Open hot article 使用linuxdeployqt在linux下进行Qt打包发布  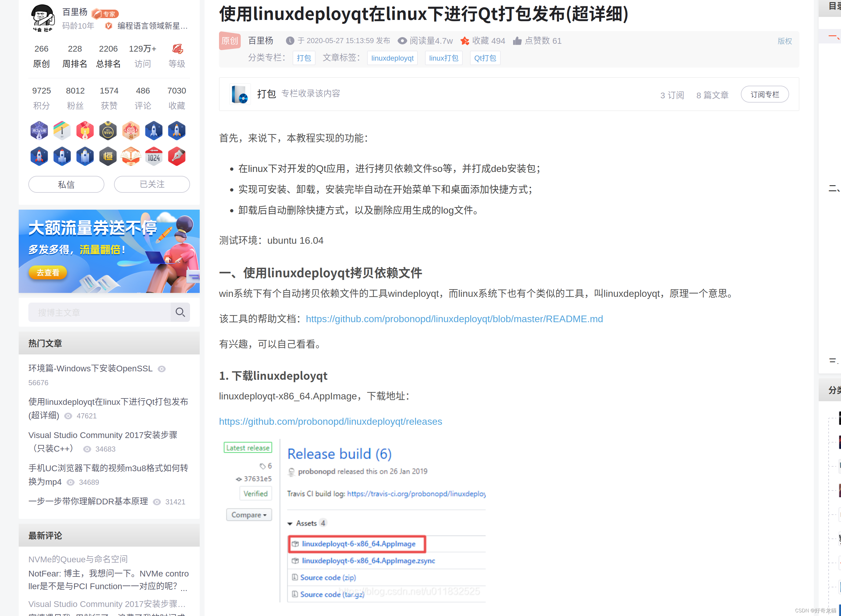(108, 408)
